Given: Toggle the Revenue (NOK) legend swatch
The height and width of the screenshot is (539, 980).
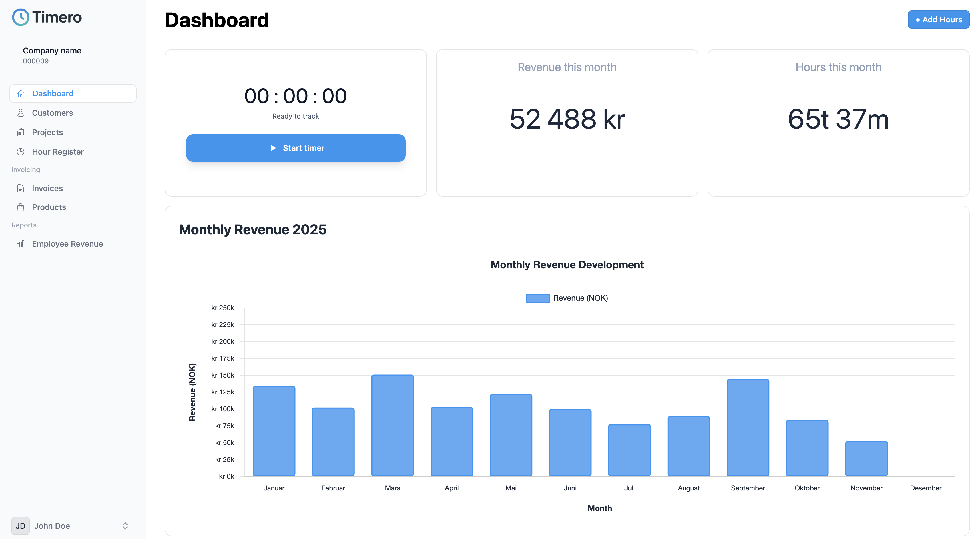Looking at the screenshot, I should [x=537, y=298].
